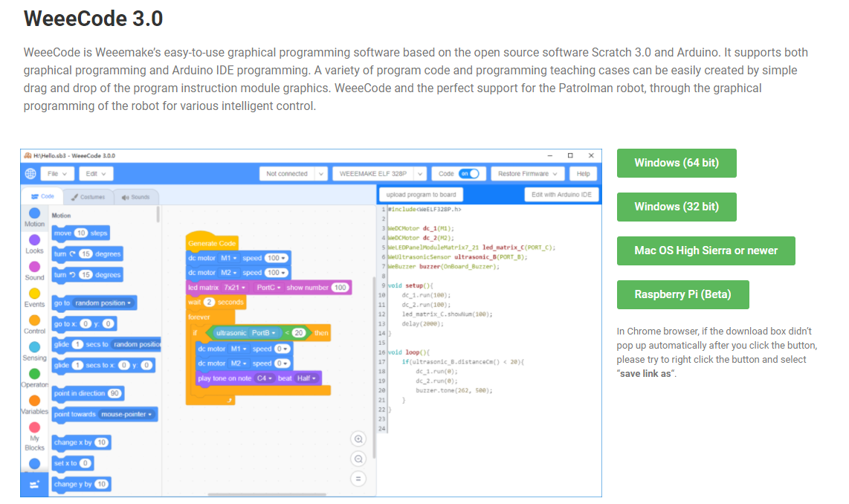Expand the WEEEMAKE ELF 328P board dropdown
The height and width of the screenshot is (504, 849).
[419, 174]
